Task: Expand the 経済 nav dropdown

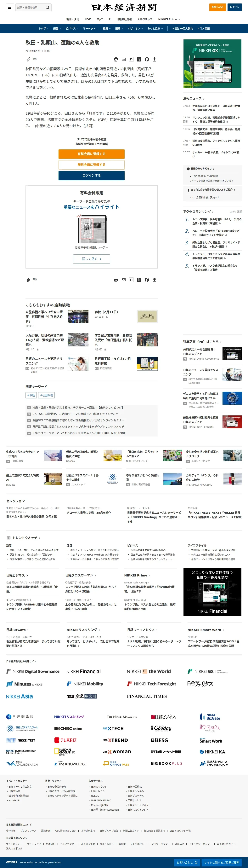Action: (x=107, y=29)
